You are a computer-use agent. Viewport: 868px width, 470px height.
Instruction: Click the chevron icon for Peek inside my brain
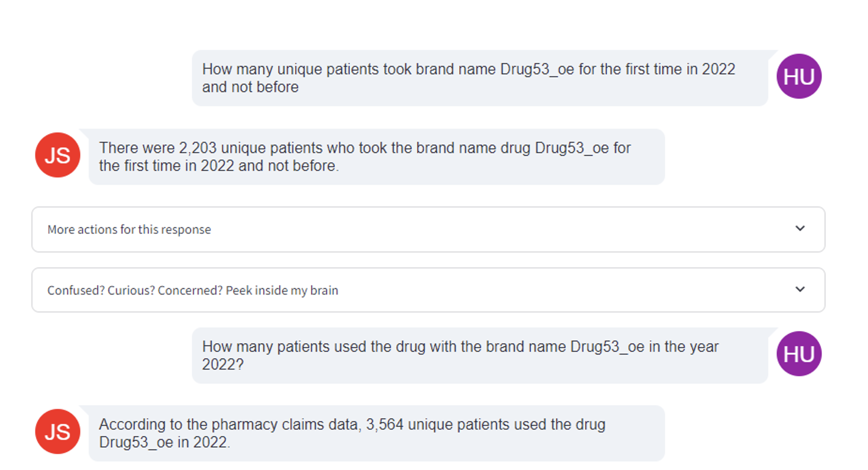coord(800,289)
